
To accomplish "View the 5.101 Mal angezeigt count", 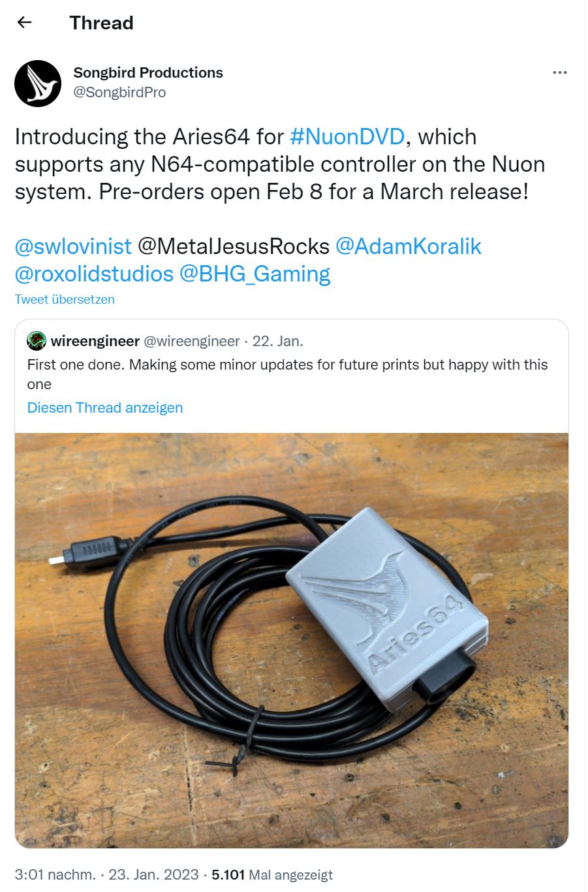I will [272, 874].
